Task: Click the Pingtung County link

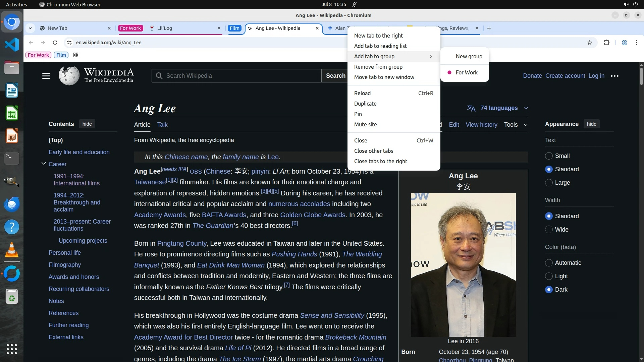Action: (181, 243)
